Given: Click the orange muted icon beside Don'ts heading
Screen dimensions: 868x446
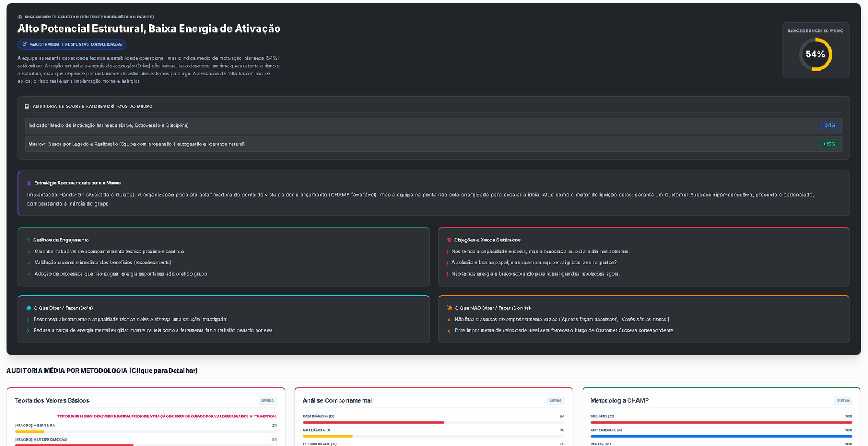Looking at the screenshot, I should [449, 308].
